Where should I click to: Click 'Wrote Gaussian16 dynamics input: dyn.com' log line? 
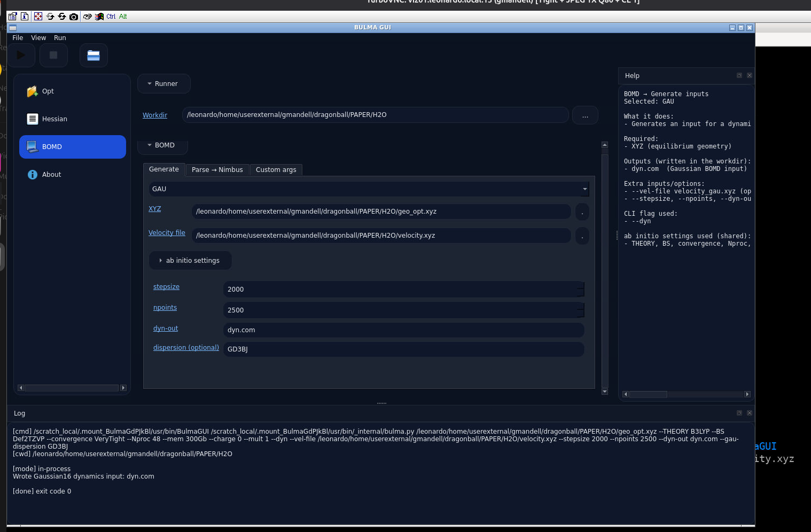[83, 476]
